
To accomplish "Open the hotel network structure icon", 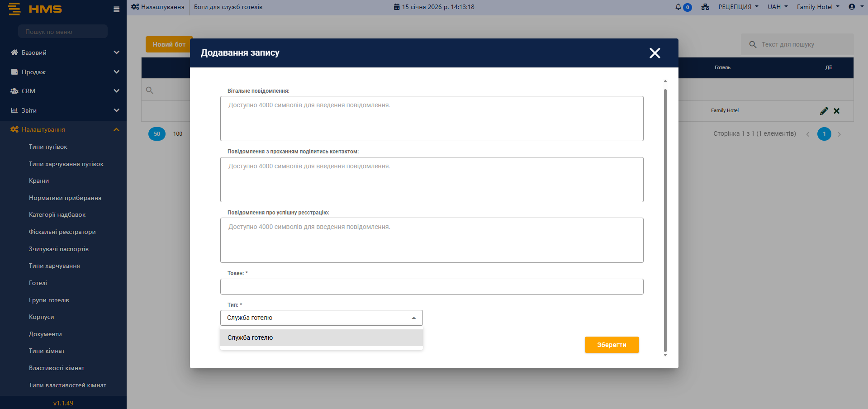I will tap(705, 7).
